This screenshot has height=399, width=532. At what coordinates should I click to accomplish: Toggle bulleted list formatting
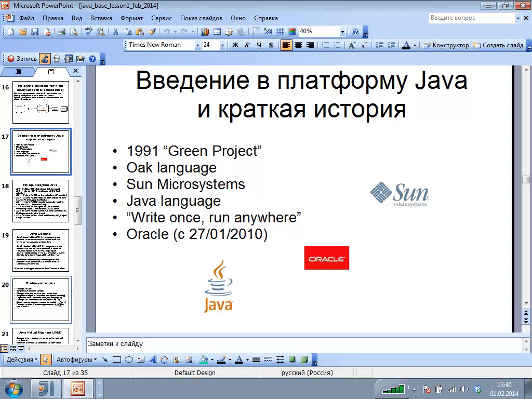[x=337, y=45]
